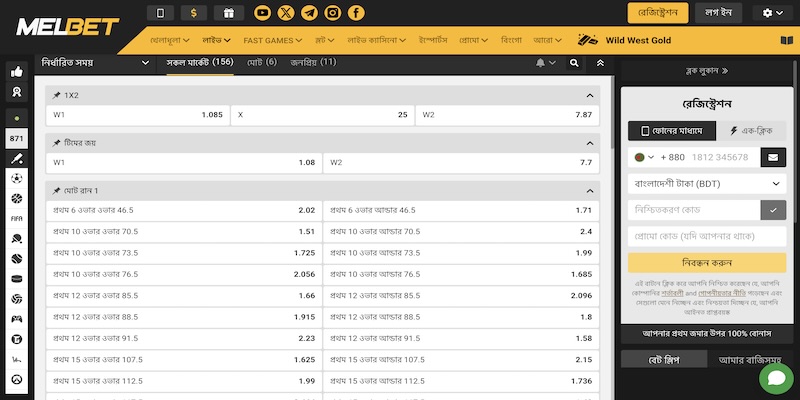Click the gift box bonus icon
Image resolution: width=800 pixels, height=400 pixels.
pos(228,13)
